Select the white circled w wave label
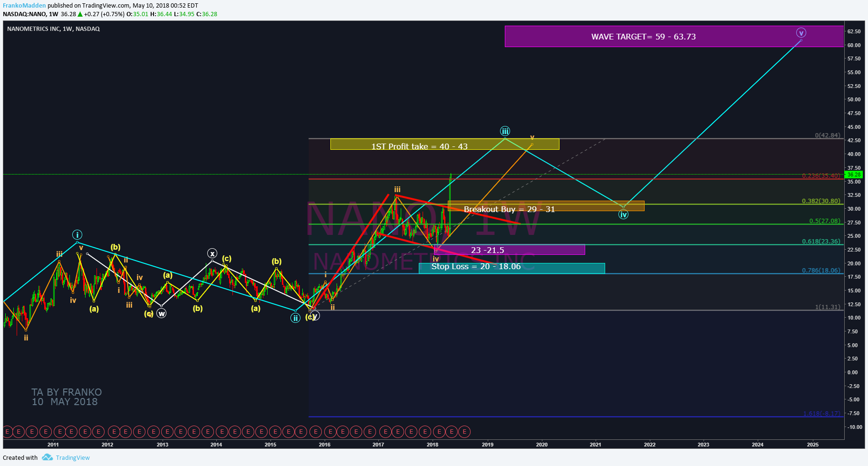Screen dimensions: 868x466 (162, 313)
